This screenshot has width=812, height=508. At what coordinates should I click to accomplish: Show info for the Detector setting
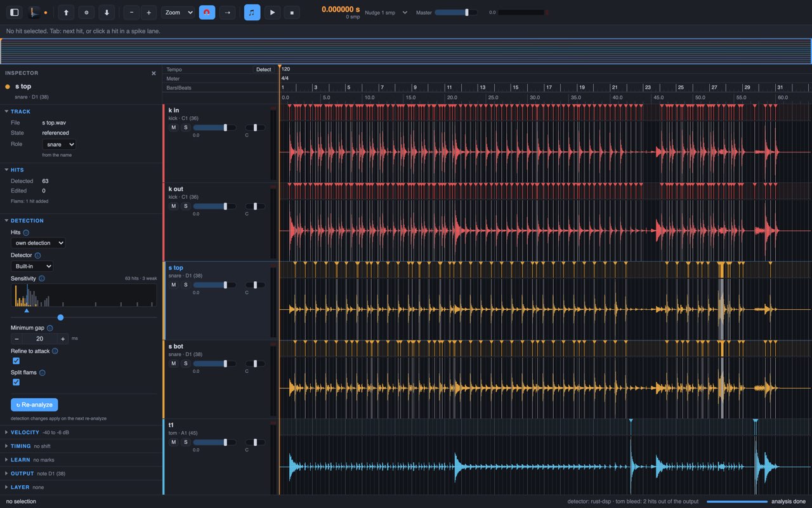click(37, 255)
